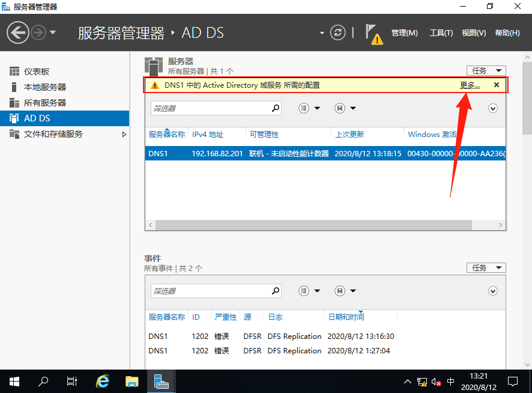The image size is (532, 393).
Task: Open dropdown next to 事件 save query button
Action: tap(353, 291)
